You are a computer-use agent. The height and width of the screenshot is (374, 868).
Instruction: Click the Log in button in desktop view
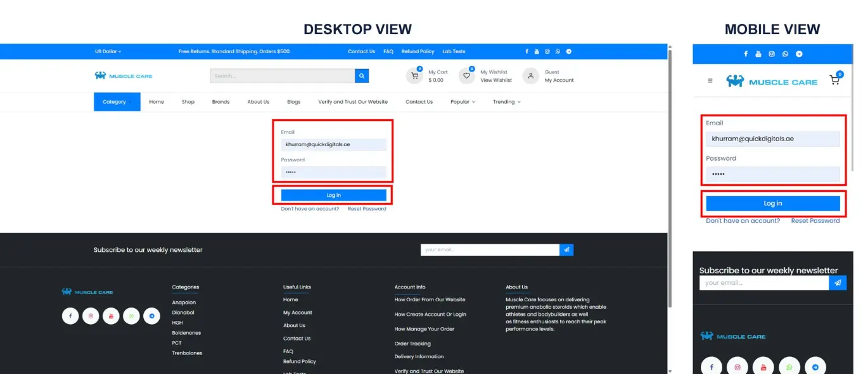click(333, 195)
